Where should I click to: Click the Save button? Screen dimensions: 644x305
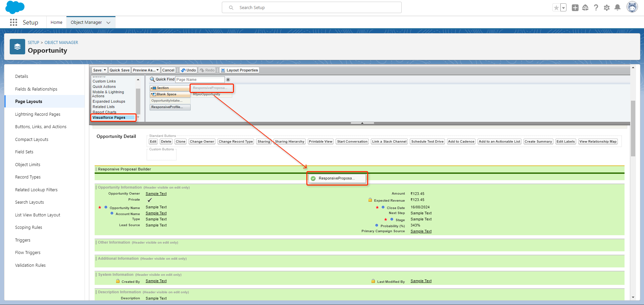[x=97, y=70]
